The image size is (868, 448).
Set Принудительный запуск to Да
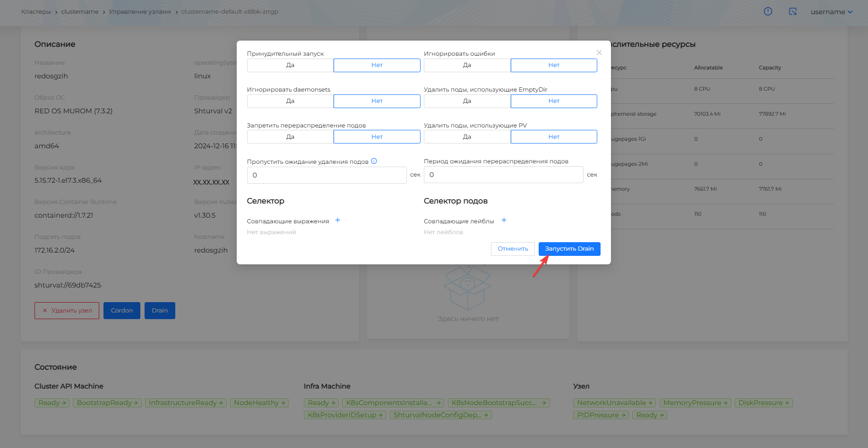coord(290,65)
